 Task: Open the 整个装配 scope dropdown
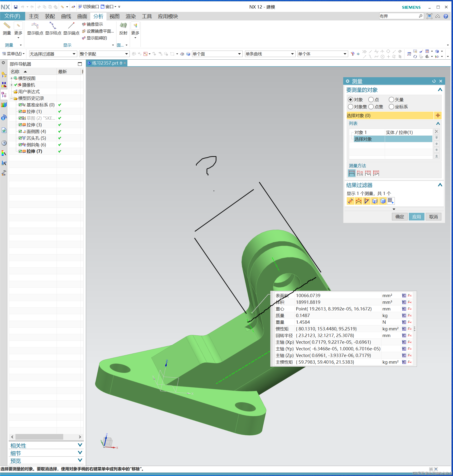pyautogui.click(x=104, y=54)
